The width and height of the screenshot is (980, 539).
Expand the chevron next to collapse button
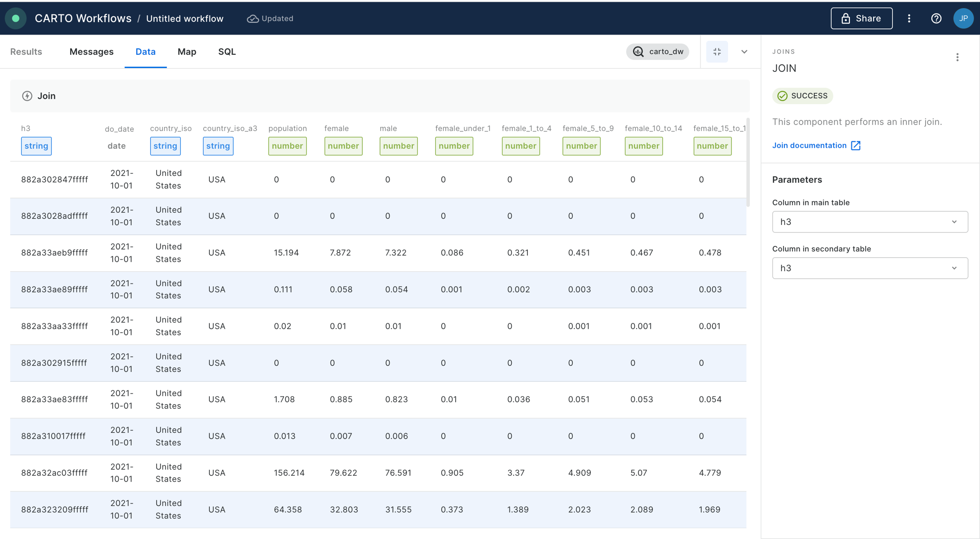[744, 52]
